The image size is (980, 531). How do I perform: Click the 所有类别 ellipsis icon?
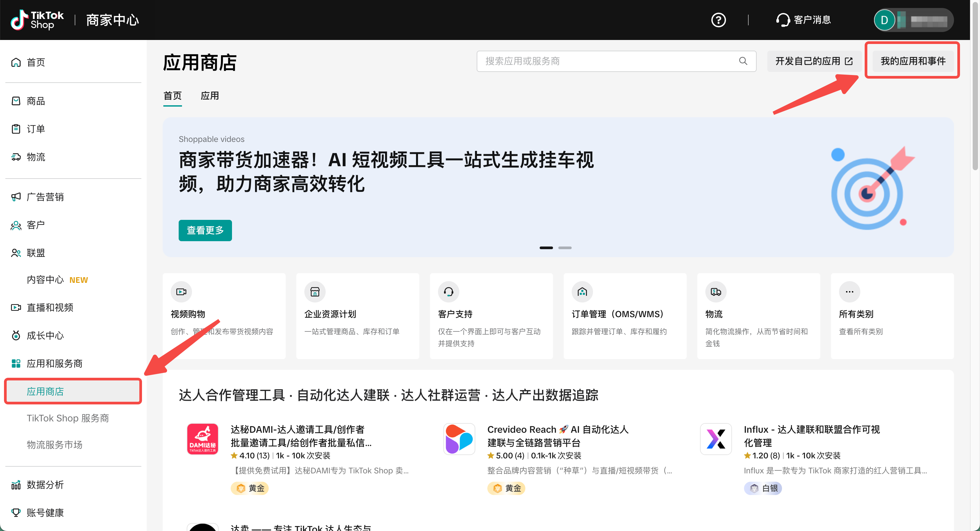pos(849,291)
